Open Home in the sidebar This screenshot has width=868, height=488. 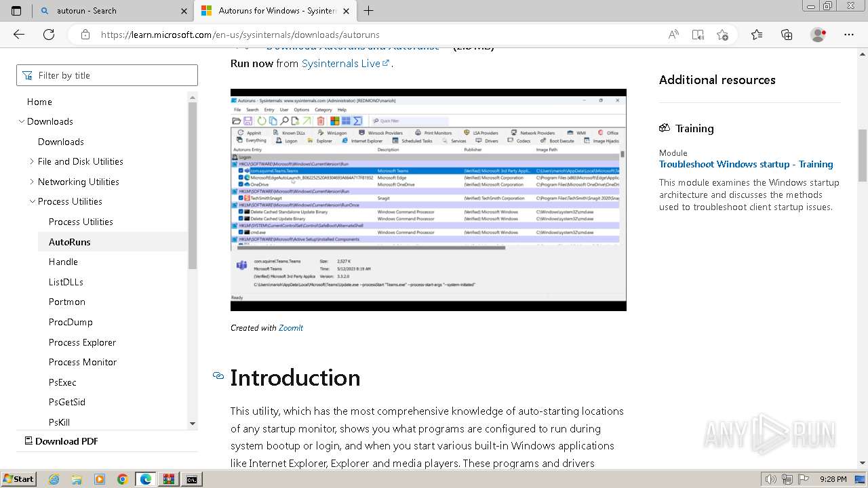point(39,102)
